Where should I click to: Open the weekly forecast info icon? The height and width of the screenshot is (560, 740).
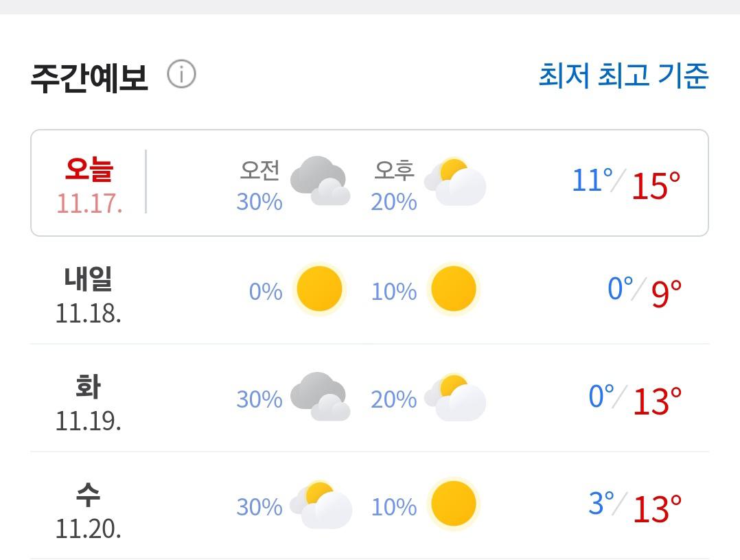pos(181,75)
